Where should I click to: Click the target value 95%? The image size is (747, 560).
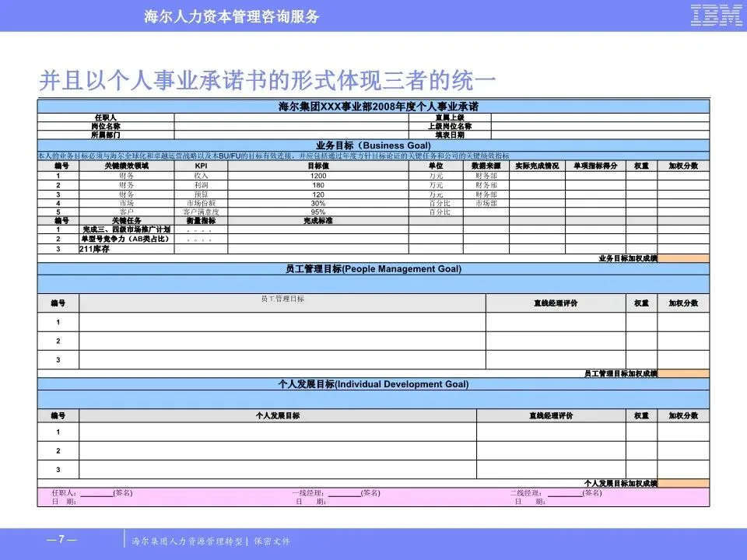pos(318,212)
